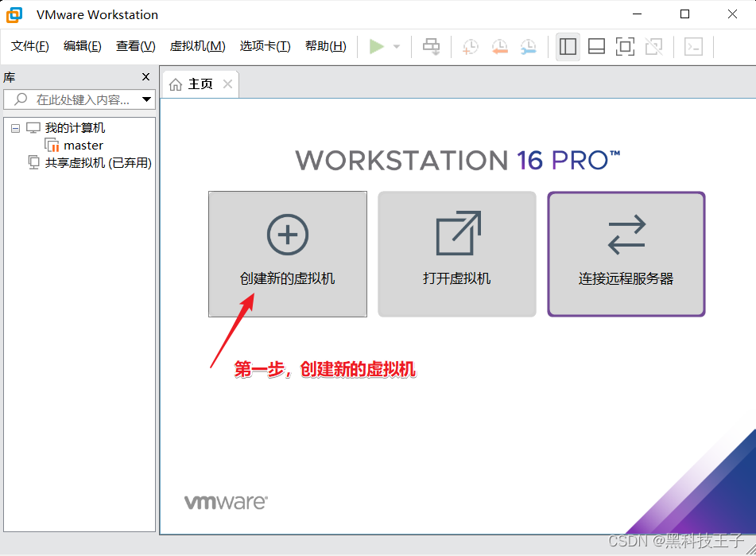This screenshot has width=756, height=556.
Task: Close the 库 library panel
Action: (145, 76)
